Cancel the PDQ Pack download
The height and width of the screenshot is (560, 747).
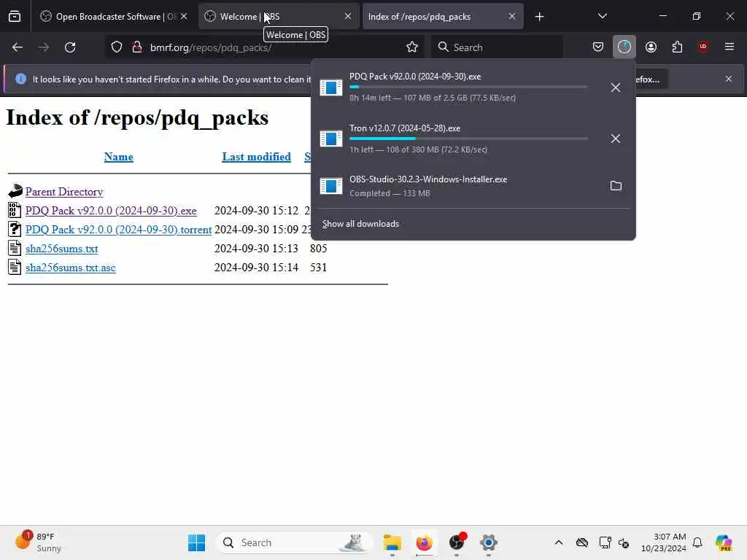point(616,87)
